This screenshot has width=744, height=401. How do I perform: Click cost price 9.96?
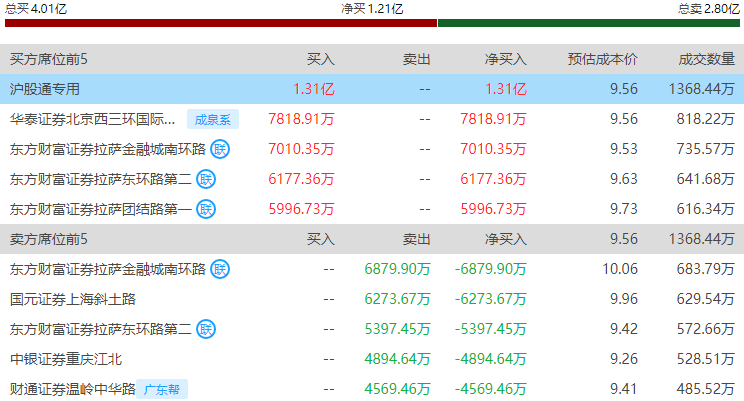click(624, 299)
